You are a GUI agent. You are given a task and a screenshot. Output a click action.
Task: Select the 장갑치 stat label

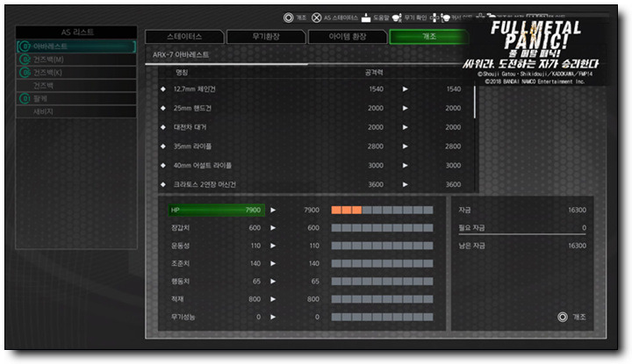180,228
